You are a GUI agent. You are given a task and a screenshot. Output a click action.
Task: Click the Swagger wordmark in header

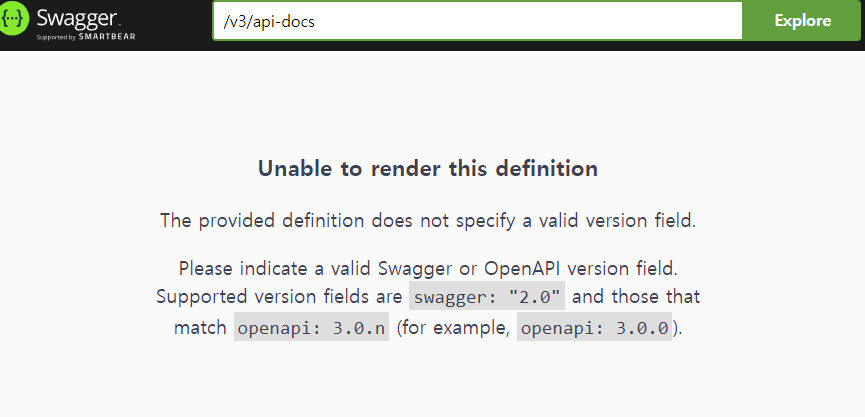pyautogui.click(x=78, y=18)
